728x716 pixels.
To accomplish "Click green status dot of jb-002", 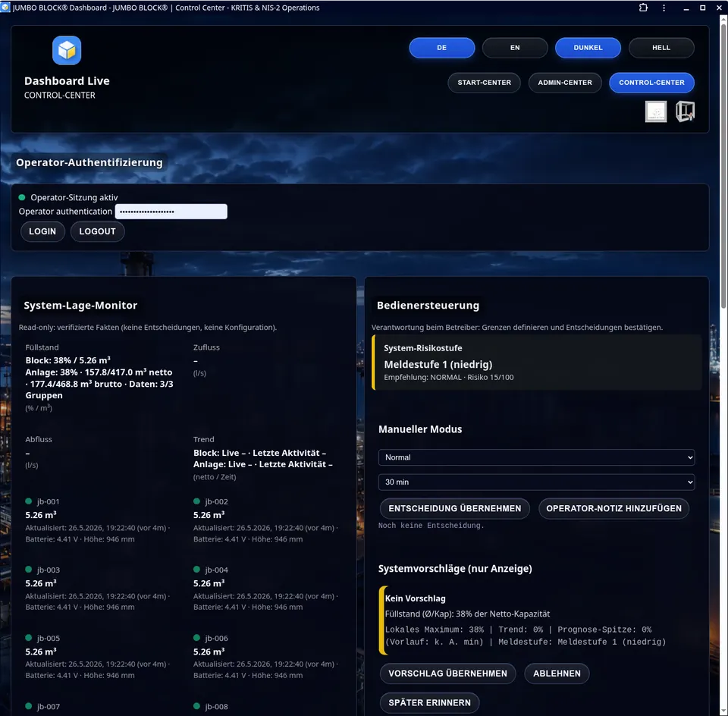I will [196, 501].
